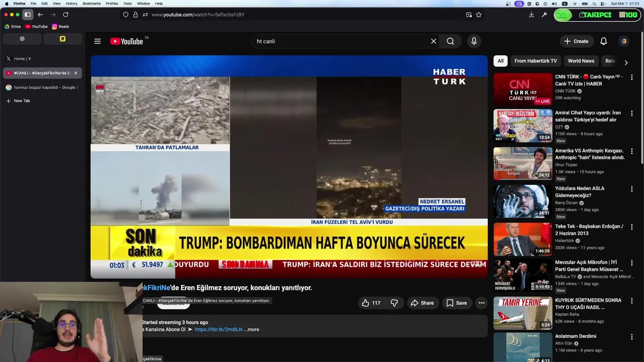
Task: Open the wrench developer tools icon
Action: (544, 15)
